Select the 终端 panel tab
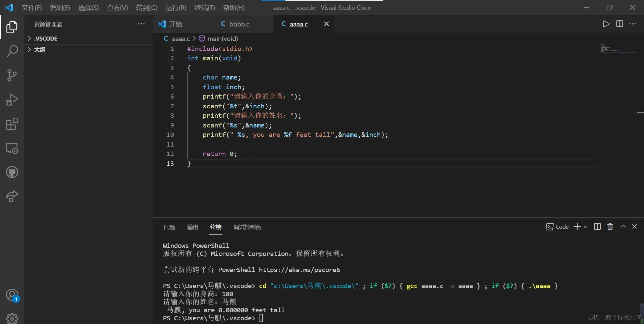Viewport: 644px width, 324px height. coord(216,227)
